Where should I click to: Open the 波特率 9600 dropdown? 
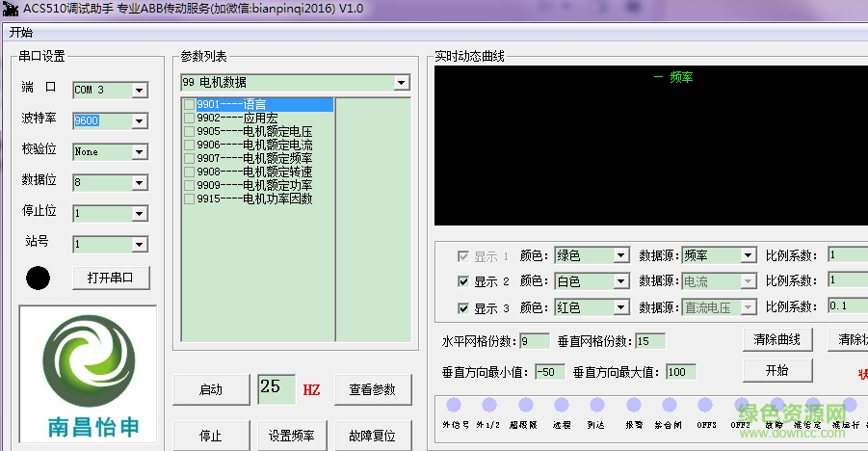140,120
